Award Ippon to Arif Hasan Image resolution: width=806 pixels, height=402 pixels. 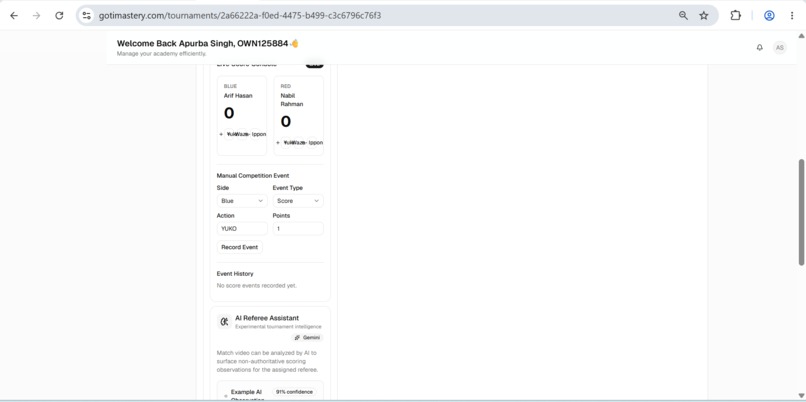click(x=259, y=134)
